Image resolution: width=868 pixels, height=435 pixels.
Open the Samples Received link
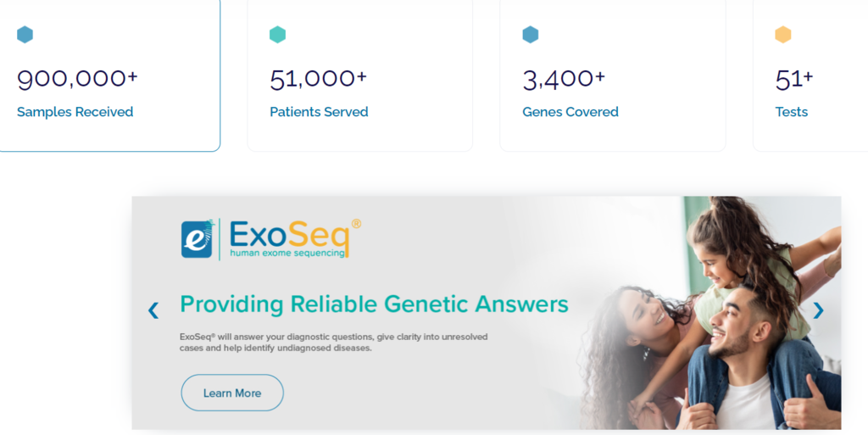[75, 112]
